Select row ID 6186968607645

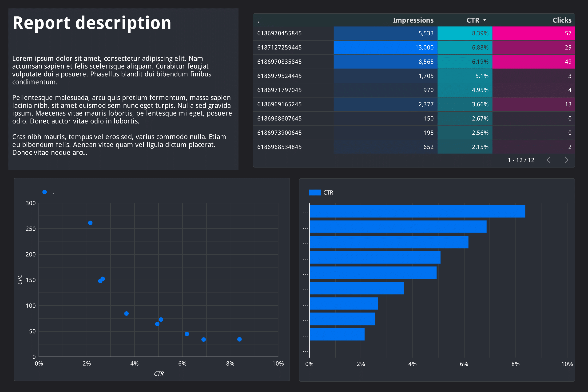tap(279, 119)
